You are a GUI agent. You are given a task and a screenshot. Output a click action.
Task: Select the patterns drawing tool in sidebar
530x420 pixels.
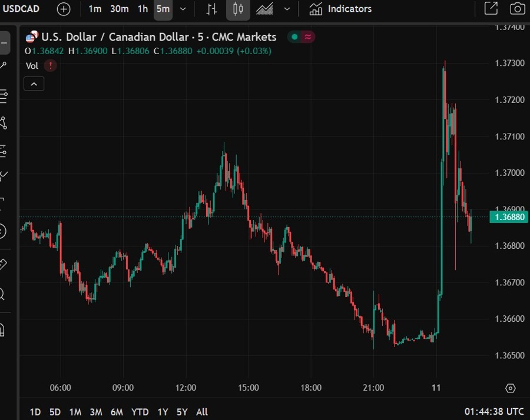coord(4,123)
